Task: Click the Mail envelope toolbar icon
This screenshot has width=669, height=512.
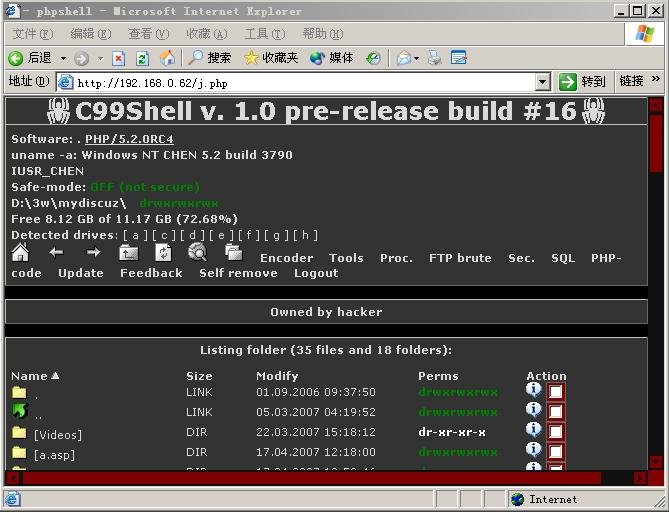Action: coord(404,58)
